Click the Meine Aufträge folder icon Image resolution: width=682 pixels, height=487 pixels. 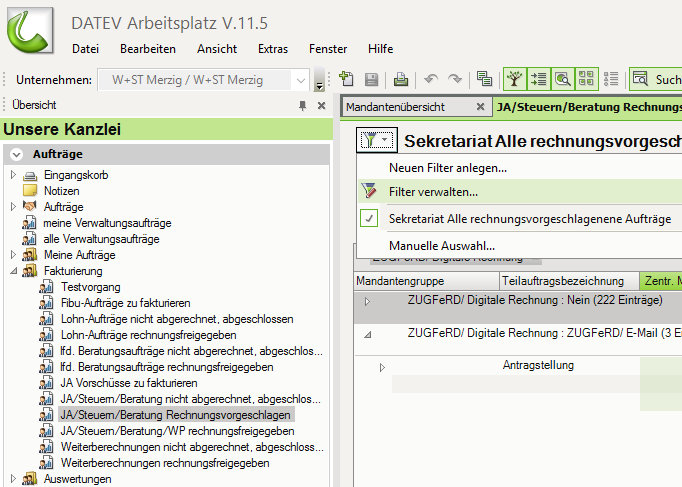pos(30,255)
